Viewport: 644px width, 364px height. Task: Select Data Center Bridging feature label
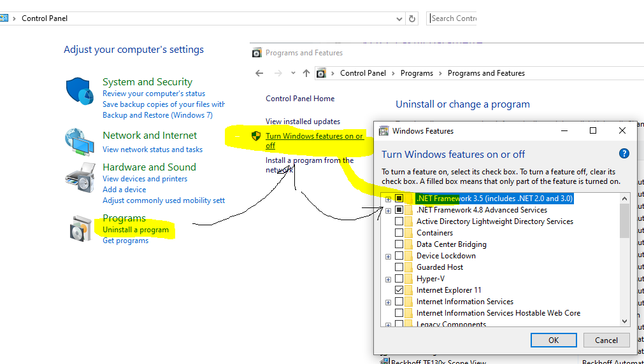coord(452,244)
